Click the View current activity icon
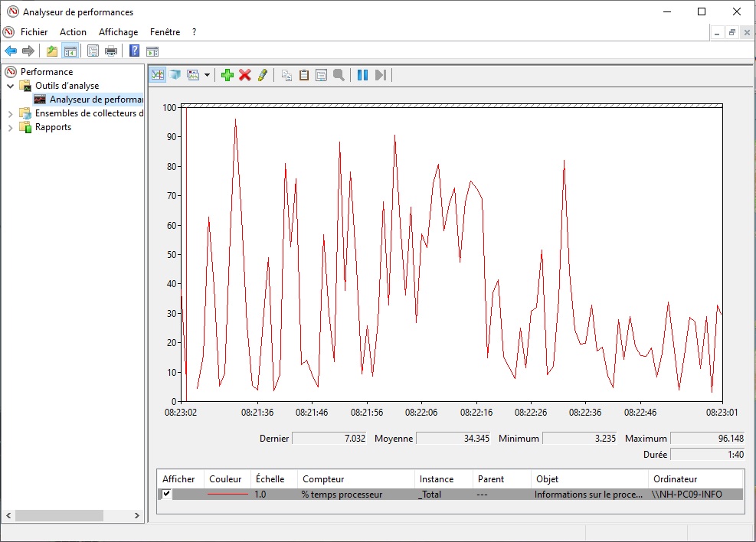This screenshot has height=542, width=756. coord(158,75)
